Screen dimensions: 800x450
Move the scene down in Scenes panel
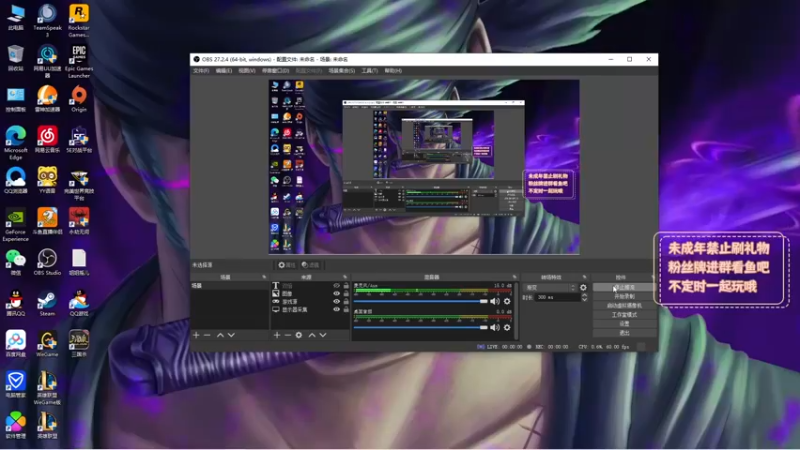point(231,335)
